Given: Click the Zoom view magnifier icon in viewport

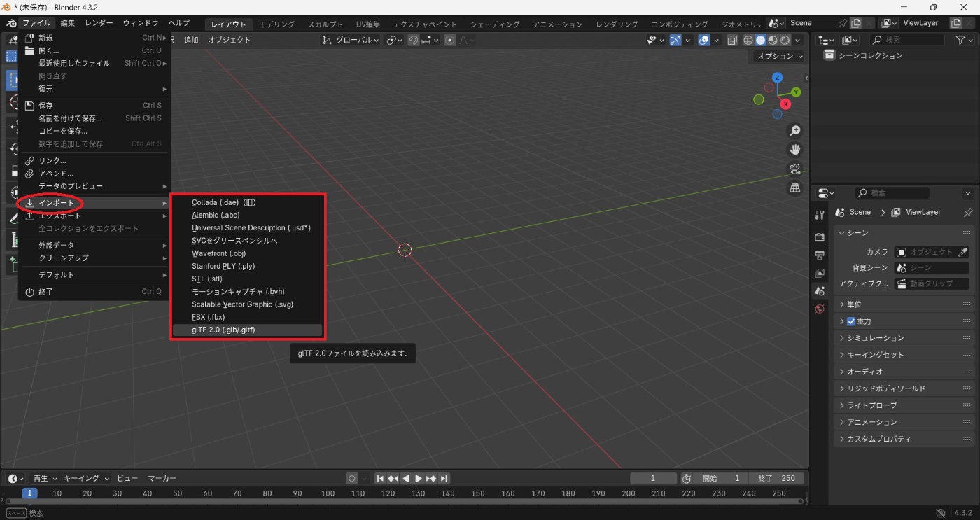Looking at the screenshot, I should click(x=794, y=131).
